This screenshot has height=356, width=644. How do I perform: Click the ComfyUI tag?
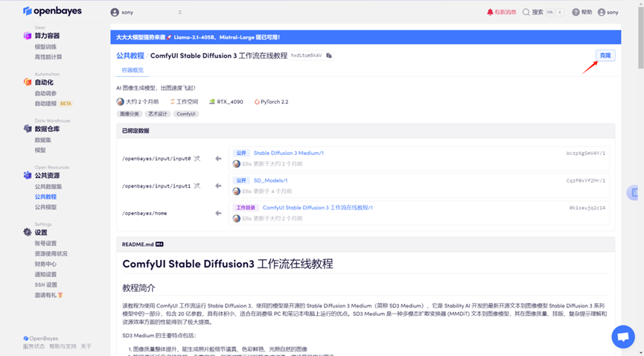(x=186, y=114)
